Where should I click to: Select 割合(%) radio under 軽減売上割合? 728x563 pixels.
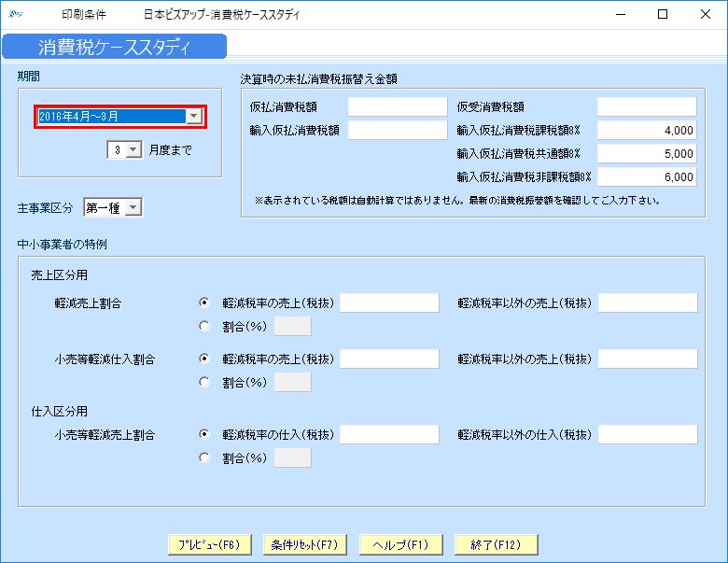pyautogui.click(x=203, y=326)
